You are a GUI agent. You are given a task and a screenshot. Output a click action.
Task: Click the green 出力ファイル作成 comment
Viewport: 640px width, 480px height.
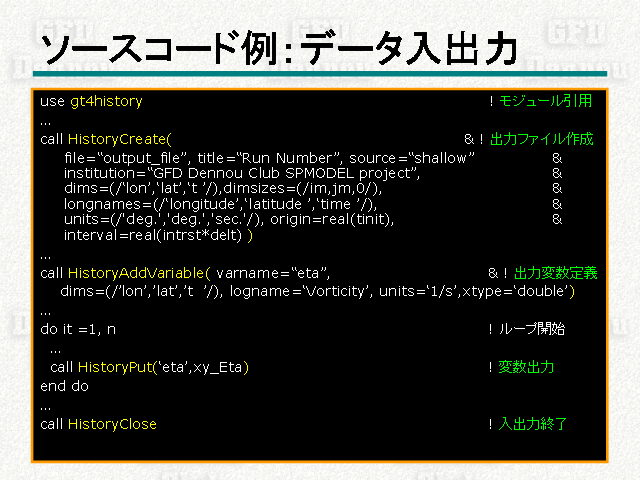(541, 137)
